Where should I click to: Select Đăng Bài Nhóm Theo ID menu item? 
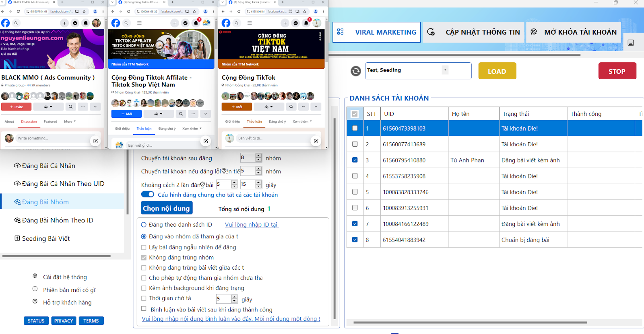pos(54,220)
